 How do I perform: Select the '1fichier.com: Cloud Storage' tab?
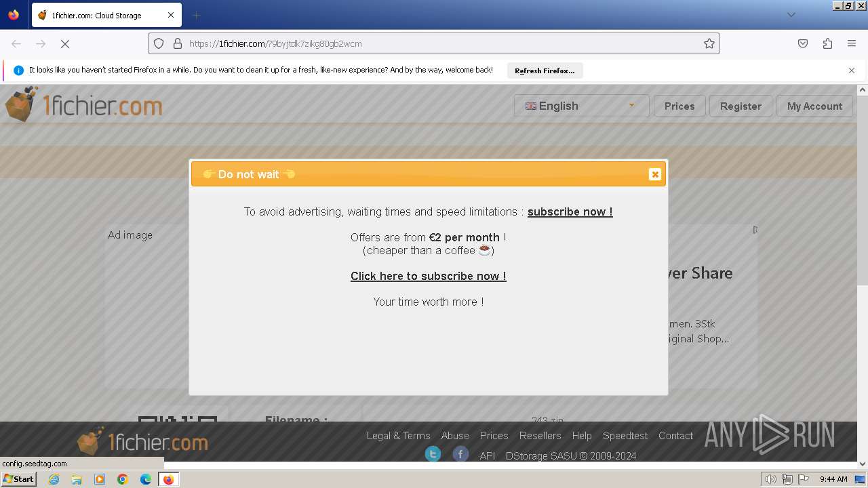(106, 15)
